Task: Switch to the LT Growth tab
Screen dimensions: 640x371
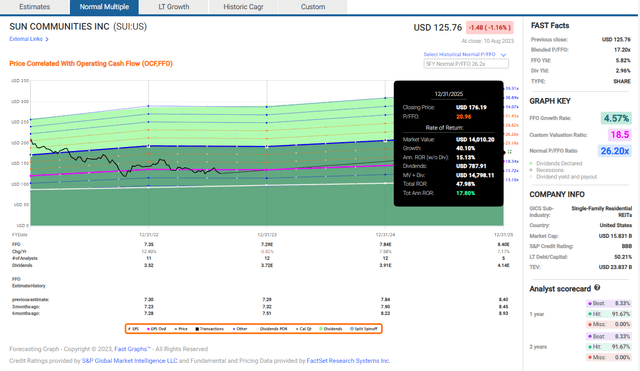Action: point(174,7)
